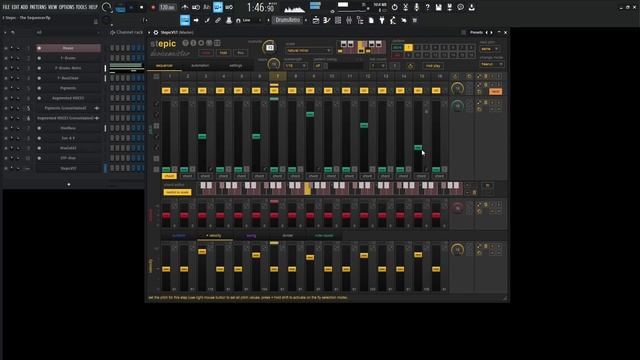Click the midi play button in Stepic
Image resolution: width=640 pixels, height=360 pixels.
433,66
